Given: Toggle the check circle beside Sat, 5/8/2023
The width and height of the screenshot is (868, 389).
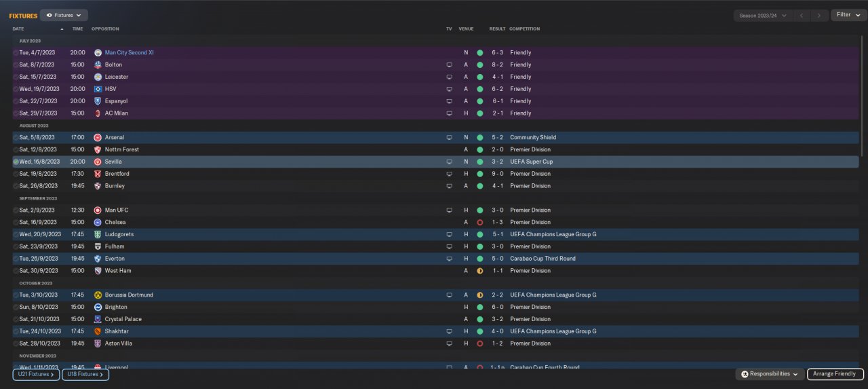Looking at the screenshot, I should pos(16,138).
